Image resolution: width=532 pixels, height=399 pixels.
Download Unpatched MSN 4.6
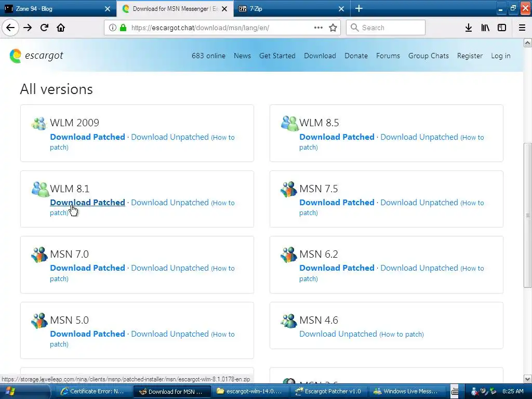pyautogui.click(x=338, y=334)
